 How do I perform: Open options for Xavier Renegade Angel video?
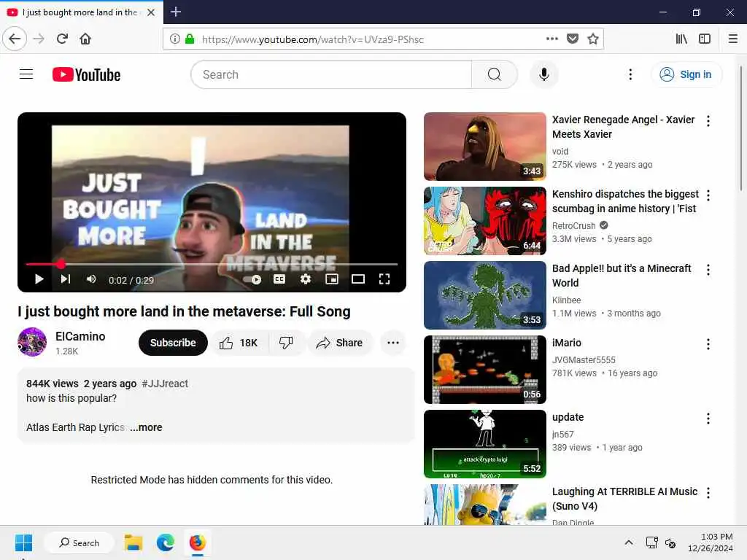pos(708,121)
